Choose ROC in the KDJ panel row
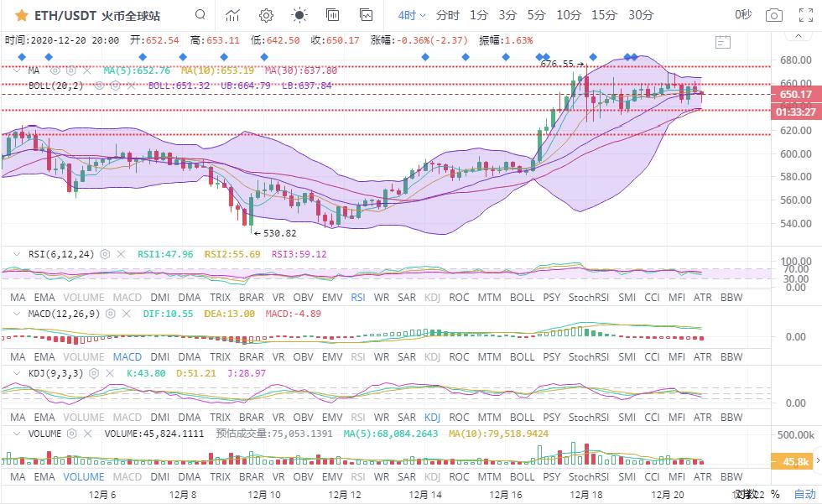 [459, 418]
